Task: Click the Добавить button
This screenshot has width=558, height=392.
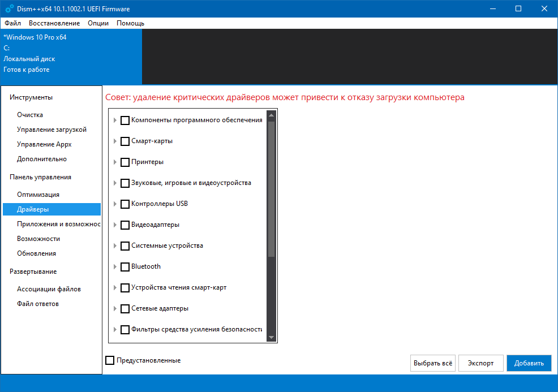Action: (x=529, y=363)
